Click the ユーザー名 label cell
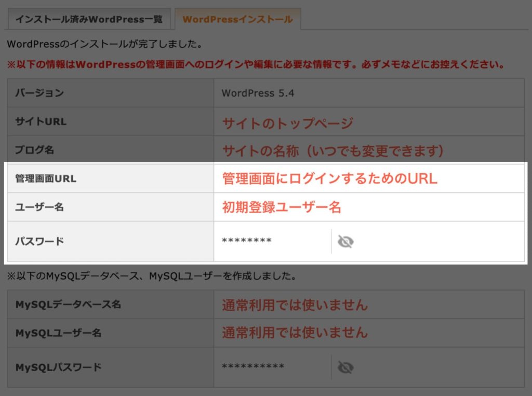Image resolution: width=532 pixels, height=396 pixels. [x=111, y=207]
